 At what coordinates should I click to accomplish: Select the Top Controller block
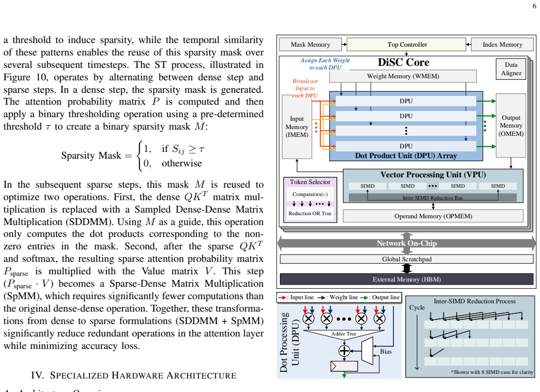pos(407,45)
